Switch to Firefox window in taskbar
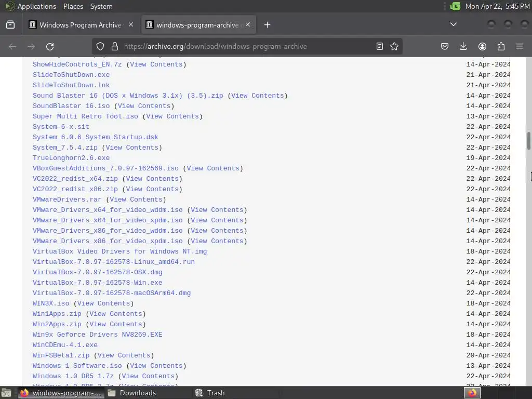Image resolution: width=532 pixels, height=399 pixels. [61, 393]
